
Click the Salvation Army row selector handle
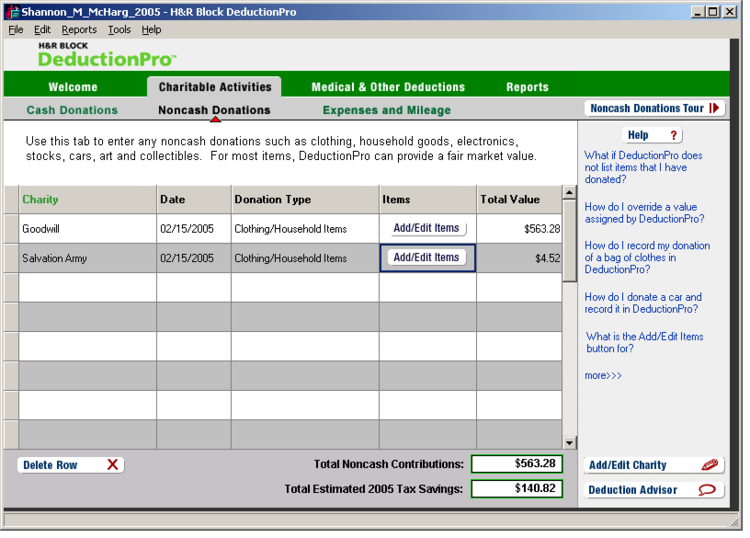point(11,258)
